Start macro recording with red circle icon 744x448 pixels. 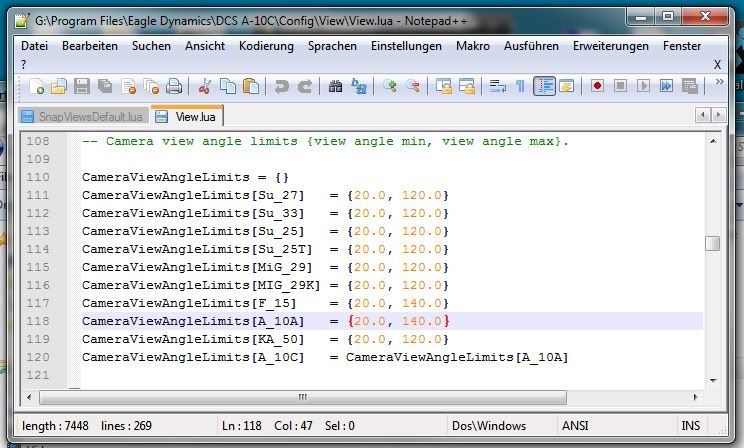click(597, 87)
